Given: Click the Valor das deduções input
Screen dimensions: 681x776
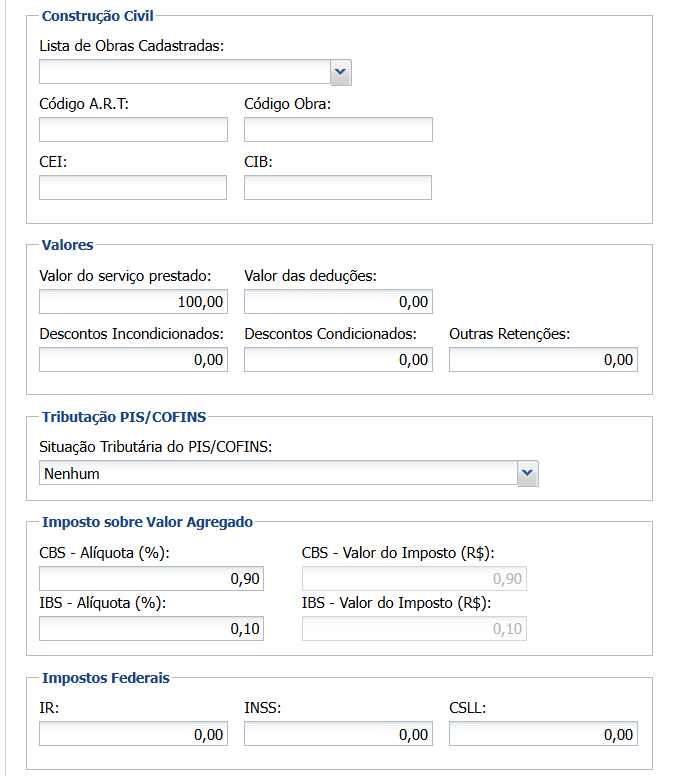Looking at the screenshot, I should [338, 302].
